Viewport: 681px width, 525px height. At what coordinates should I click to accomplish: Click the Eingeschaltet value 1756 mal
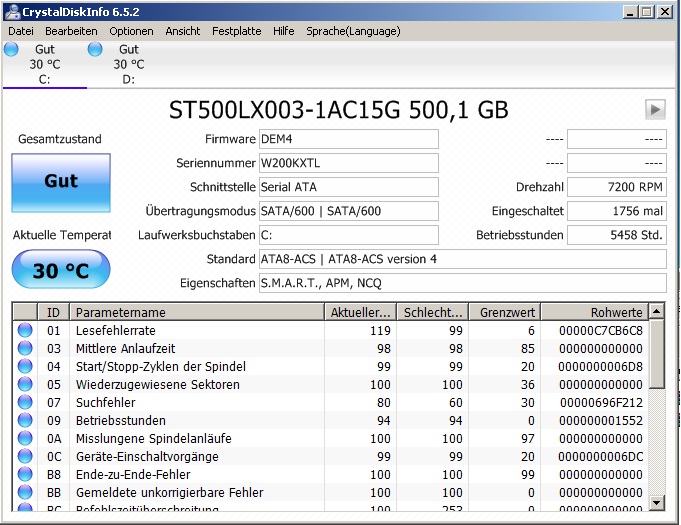(617, 211)
